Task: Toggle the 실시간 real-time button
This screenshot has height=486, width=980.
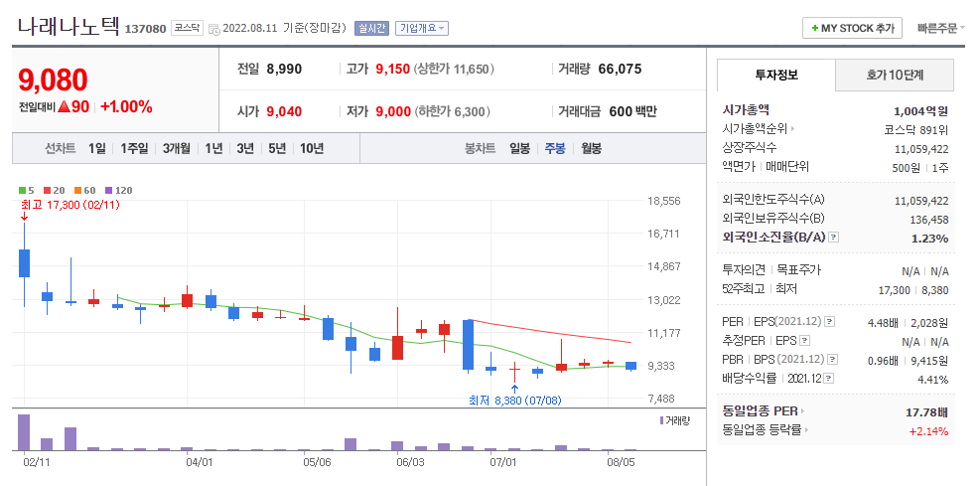Action: [372, 28]
